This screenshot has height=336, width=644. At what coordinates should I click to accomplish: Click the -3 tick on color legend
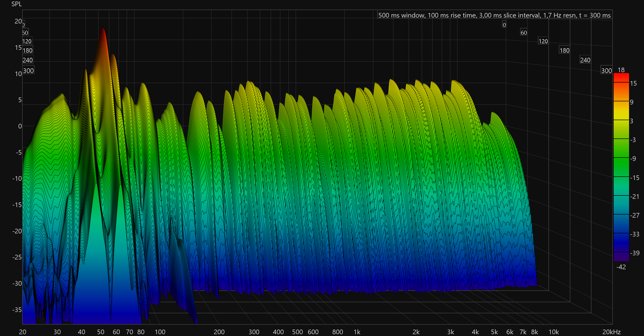633,140
